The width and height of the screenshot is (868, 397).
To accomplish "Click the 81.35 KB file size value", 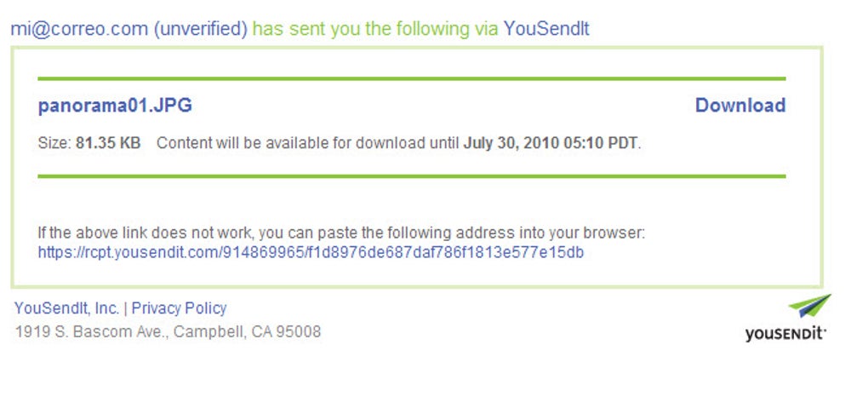I will point(108,143).
